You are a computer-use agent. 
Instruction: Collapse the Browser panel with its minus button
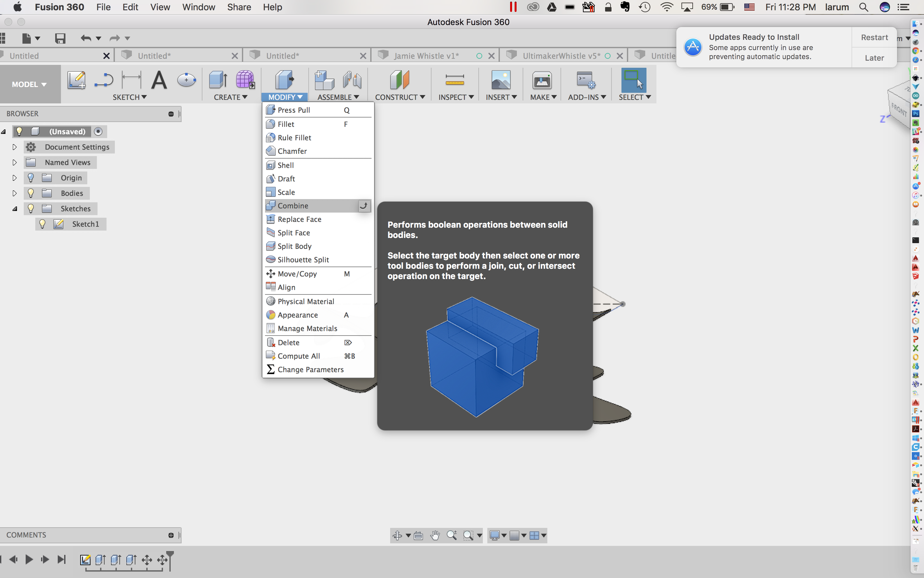click(x=171, y=114)
